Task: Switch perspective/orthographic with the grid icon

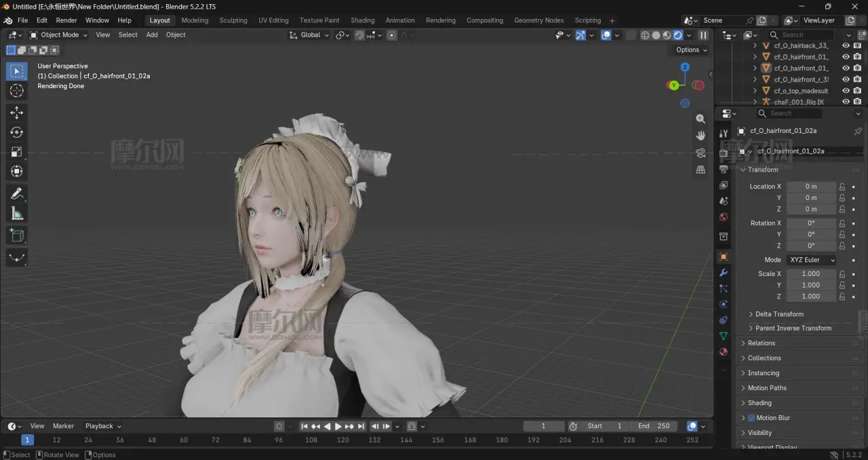Action: pos(701,170)
